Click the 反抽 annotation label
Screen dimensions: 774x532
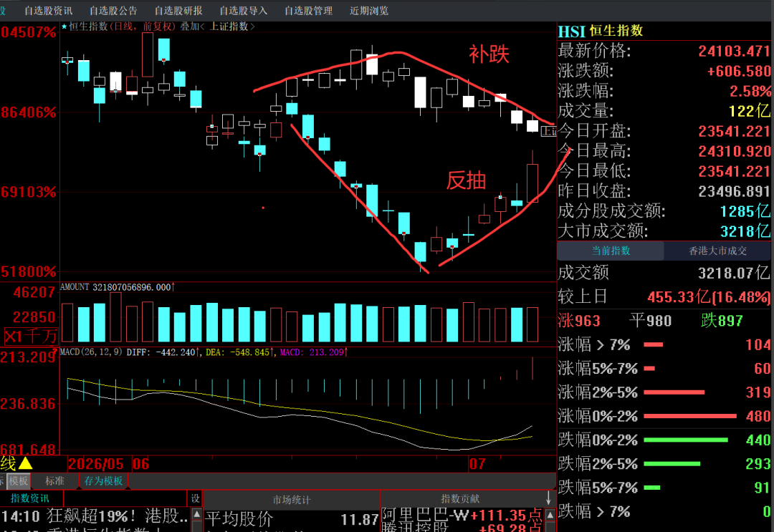coord(466,180)
